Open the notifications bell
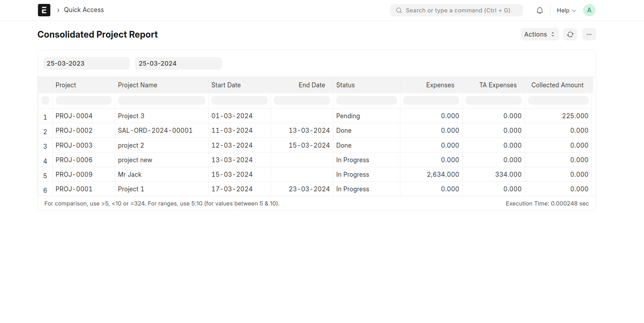 [x=539, y=11]
